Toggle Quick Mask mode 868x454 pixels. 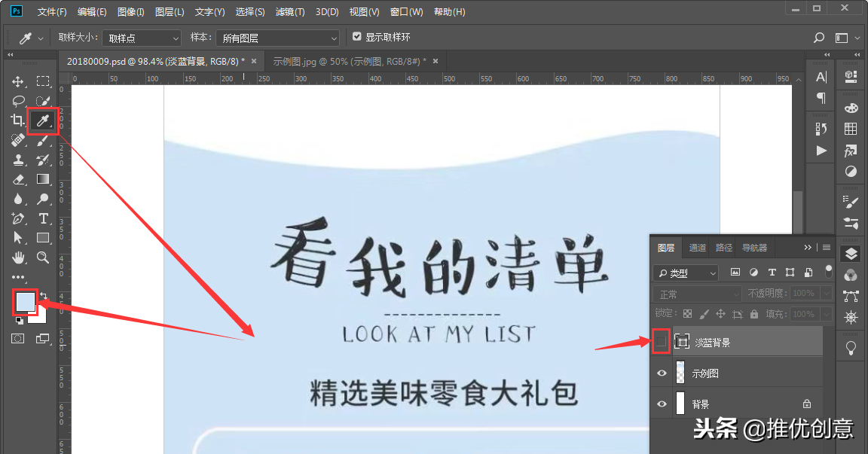pyautogui.click(x=18, y=338)
